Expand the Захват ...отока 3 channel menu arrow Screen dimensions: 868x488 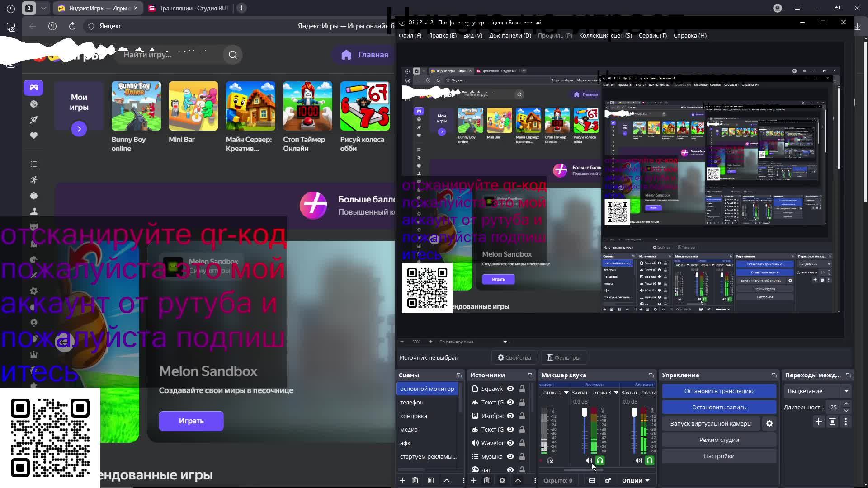pyautogui.click(x=616, y=393)
